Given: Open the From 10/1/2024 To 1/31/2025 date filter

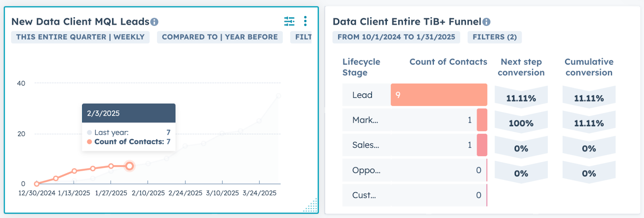Looking at the screenshot, I should point(396,37).
